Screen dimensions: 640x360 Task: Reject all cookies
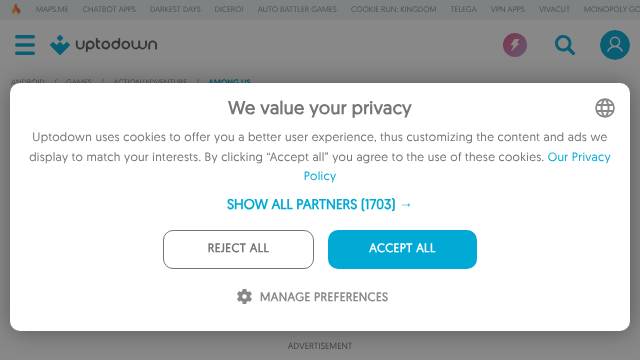click(238, 249)
